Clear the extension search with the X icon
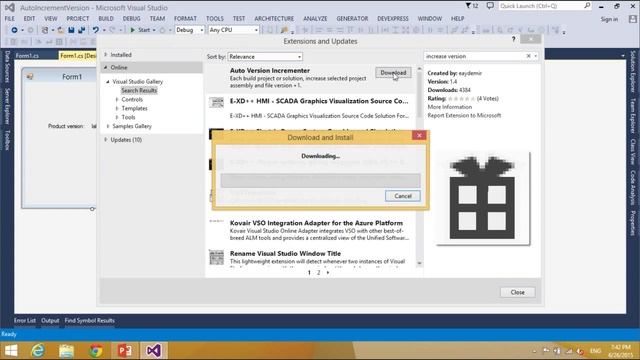The height and width of the screenshot is (360, 640). tap(529, 56)
